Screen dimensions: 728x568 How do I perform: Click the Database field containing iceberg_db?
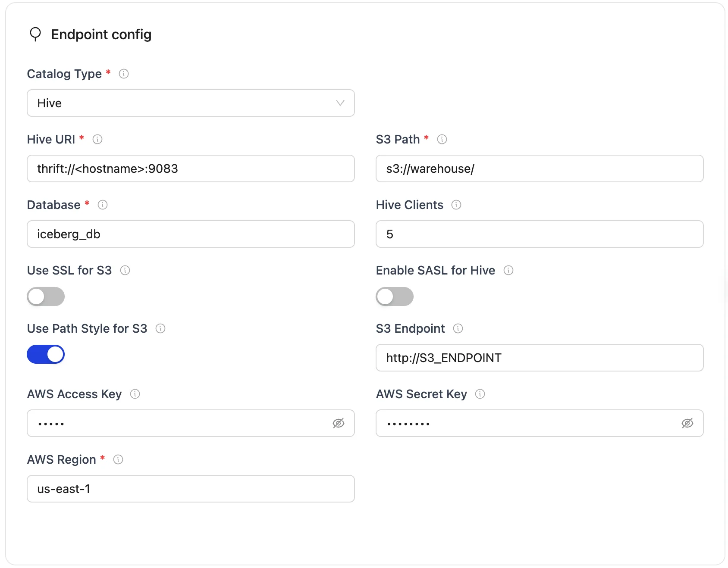tap(191, 234)
